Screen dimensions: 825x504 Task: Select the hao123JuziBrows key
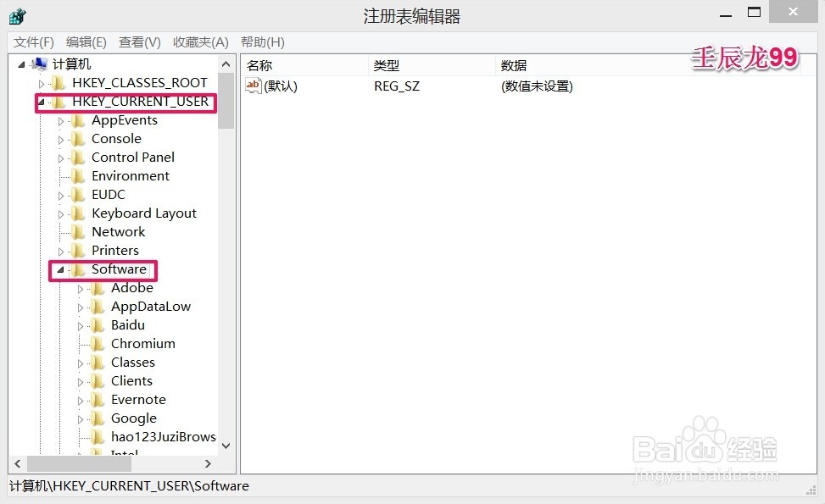coord(162,436)
